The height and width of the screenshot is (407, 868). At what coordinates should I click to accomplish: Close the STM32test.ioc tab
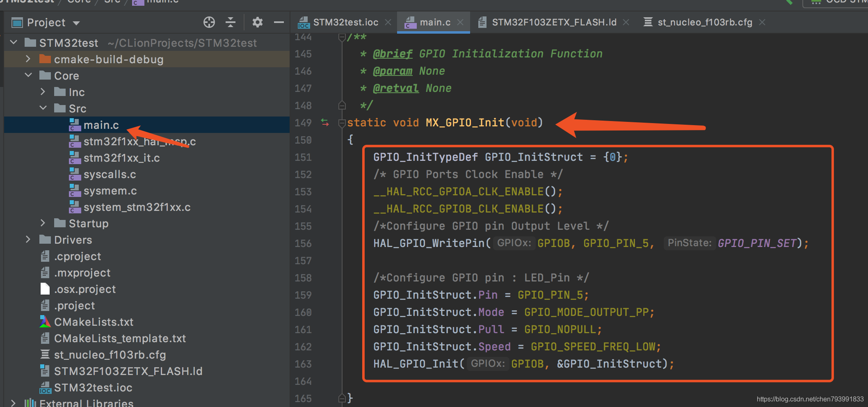point(388,22)
